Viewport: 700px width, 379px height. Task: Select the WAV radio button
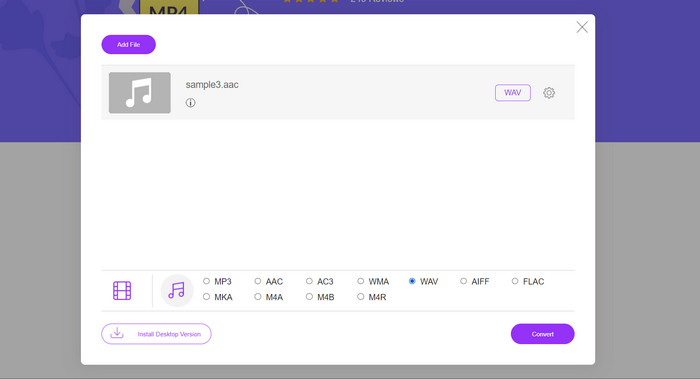[x=412, y=281]
